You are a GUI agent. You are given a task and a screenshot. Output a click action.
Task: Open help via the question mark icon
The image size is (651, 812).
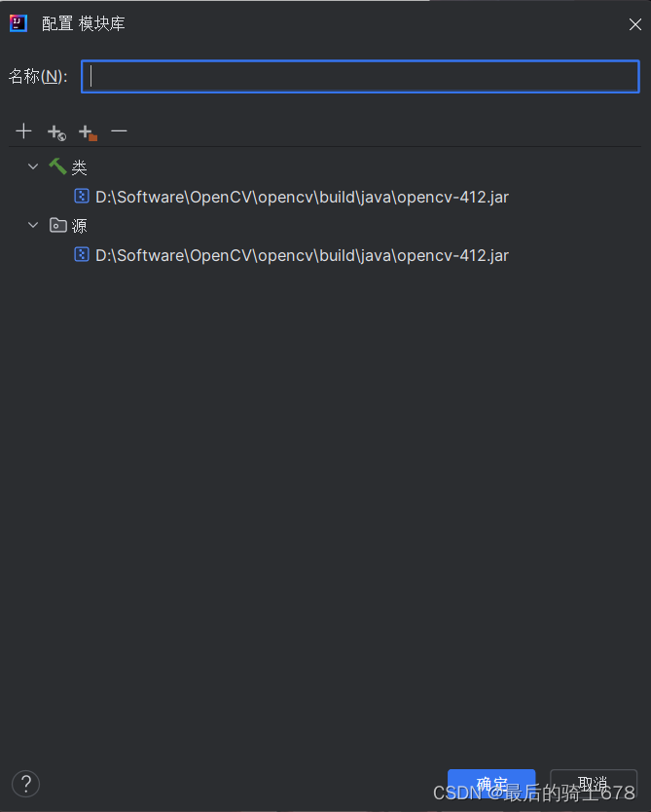pos(25,784)
